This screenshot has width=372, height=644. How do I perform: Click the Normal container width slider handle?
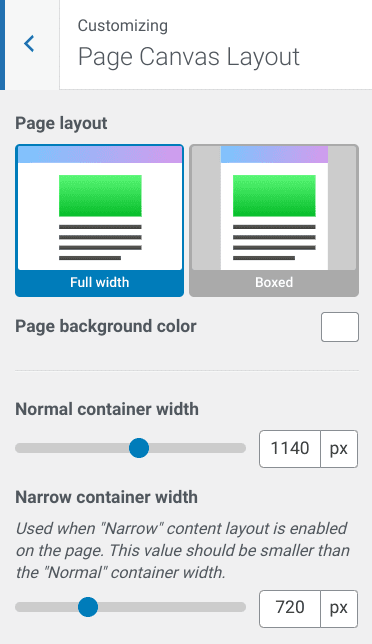coord(139,448)
